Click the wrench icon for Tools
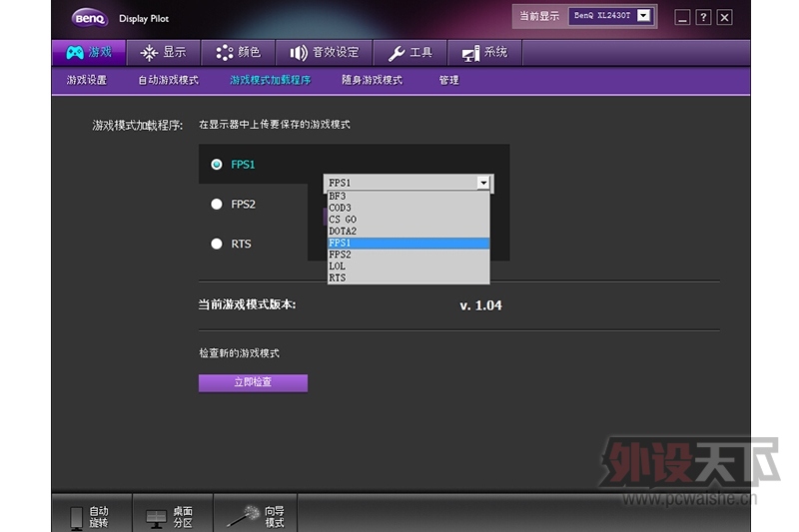 (x=397, y=53)
